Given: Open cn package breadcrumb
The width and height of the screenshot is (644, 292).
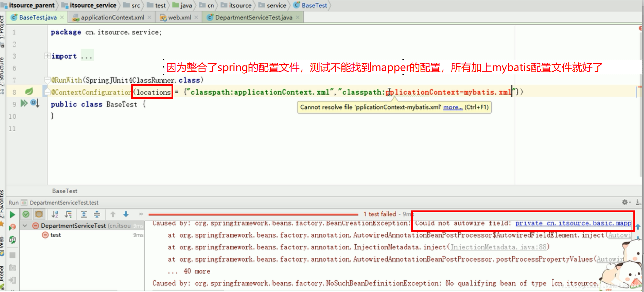Looking at the screenshot, I should pos(207,5).
